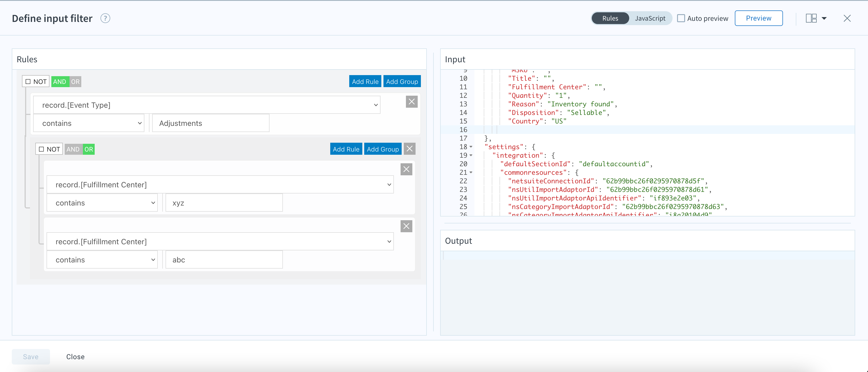The width and height of the screenshot is (868, 372).
Task: Open the help icon next to Define input filter
Action: pos(105,18)
